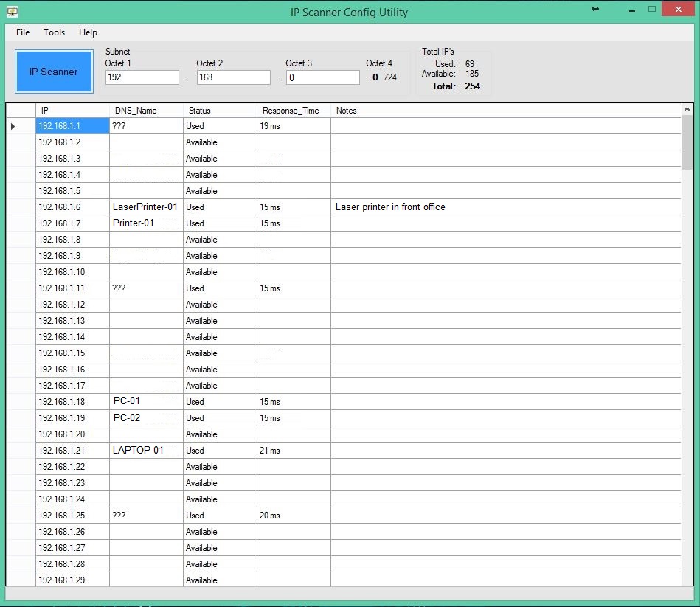Screen dimensions: 700x607
Task: Select the LaserPrinter-01 DNS name cell
Action: click(x=145, y=207)
